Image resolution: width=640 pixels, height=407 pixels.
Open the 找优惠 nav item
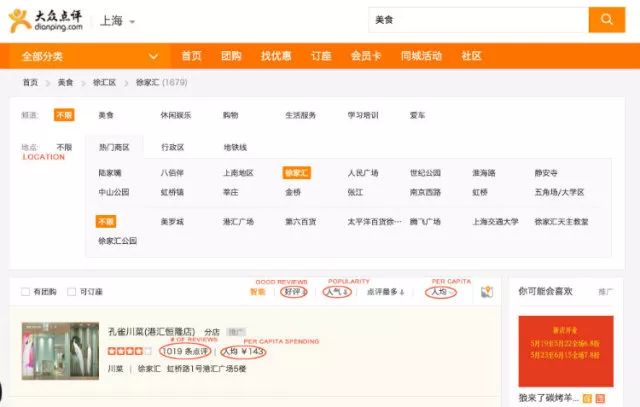(x=276, y=56)
